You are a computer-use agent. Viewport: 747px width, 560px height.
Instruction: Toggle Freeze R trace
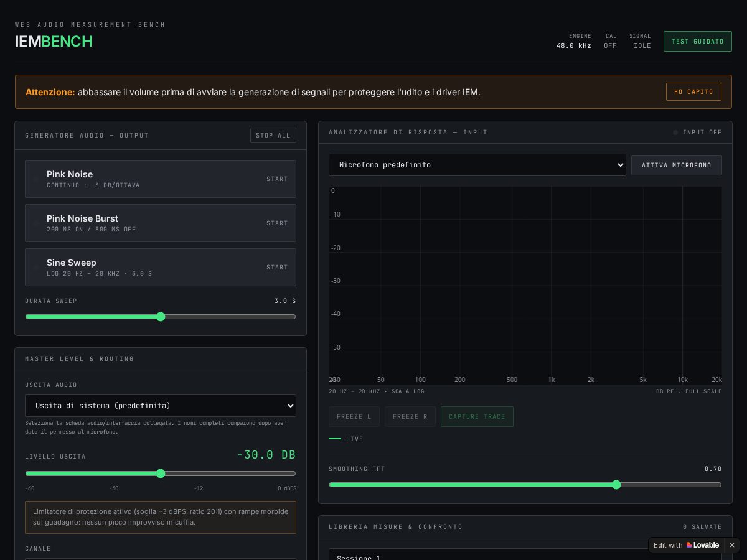pyautogui.click(x=410, y=417)
